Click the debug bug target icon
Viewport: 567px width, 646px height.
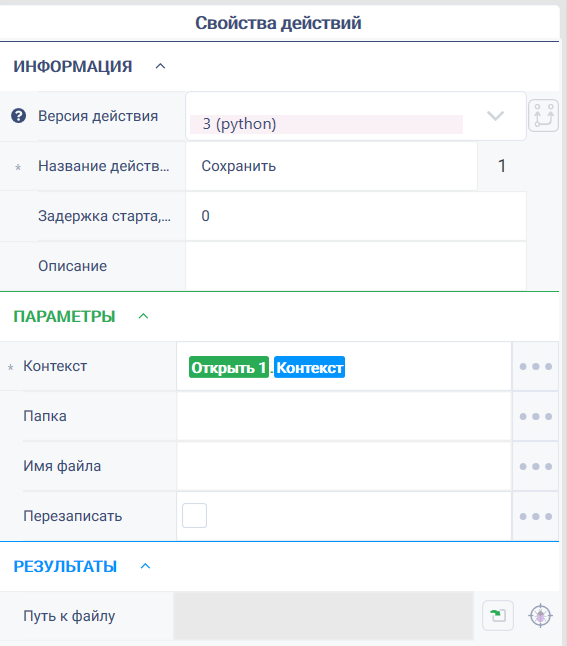[540, 616]
